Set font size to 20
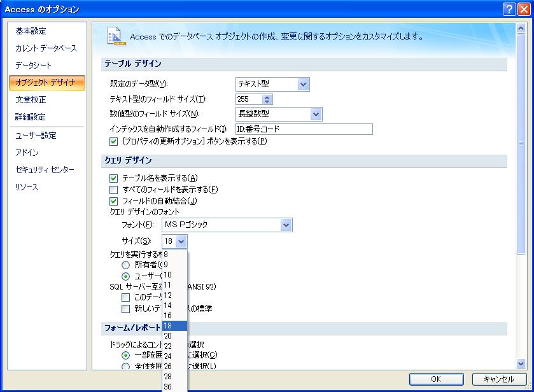534x392 pixels. tap(174, 336)
